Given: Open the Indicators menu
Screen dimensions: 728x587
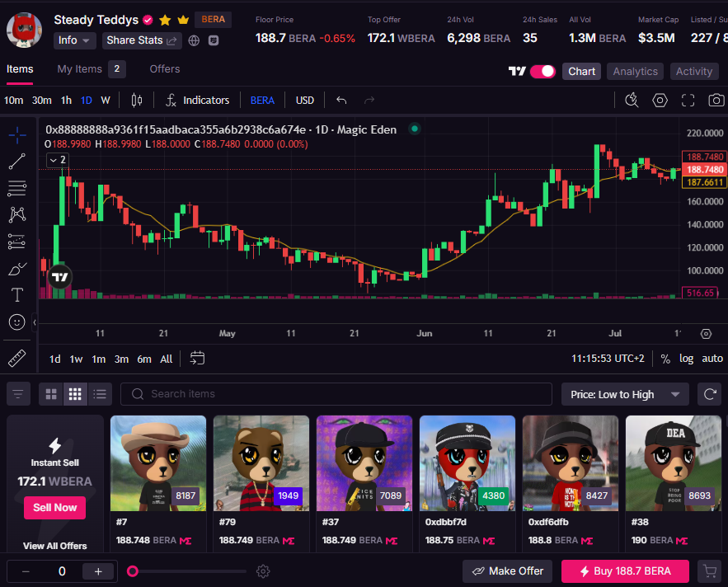Looking at the screenshot, I should [x=198, y=100].
